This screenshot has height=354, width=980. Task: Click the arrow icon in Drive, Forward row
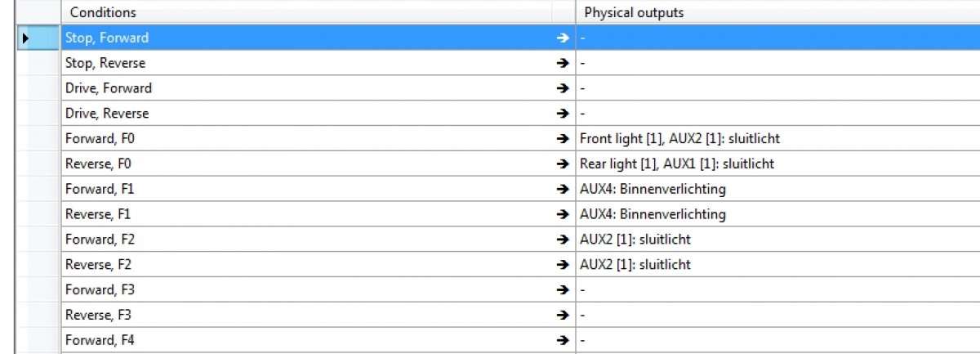[x=562, y=88]
